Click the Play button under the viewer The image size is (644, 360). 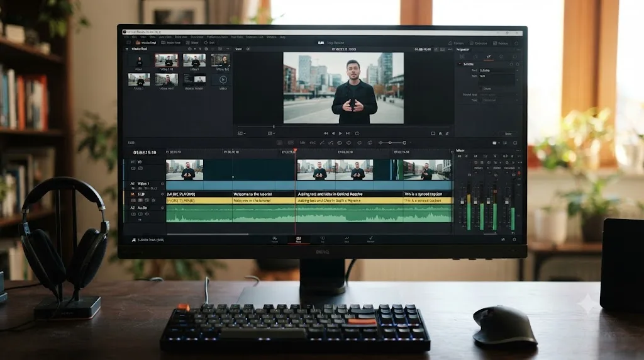[340, 133]
